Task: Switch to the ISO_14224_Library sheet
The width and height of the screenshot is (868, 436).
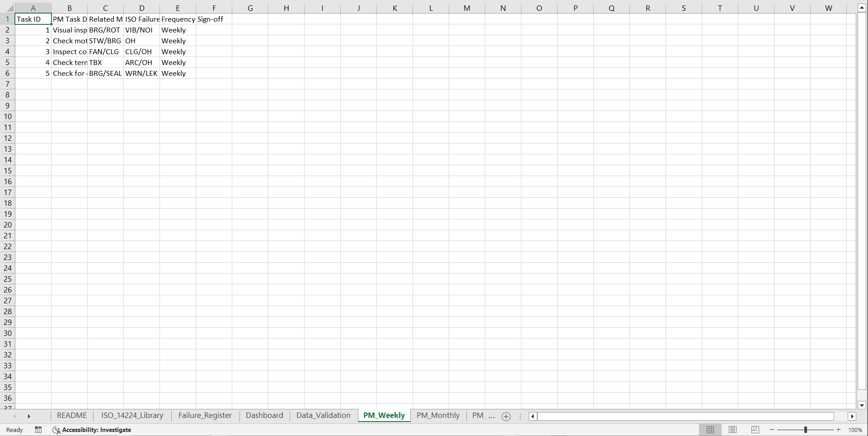Action: 132,415
